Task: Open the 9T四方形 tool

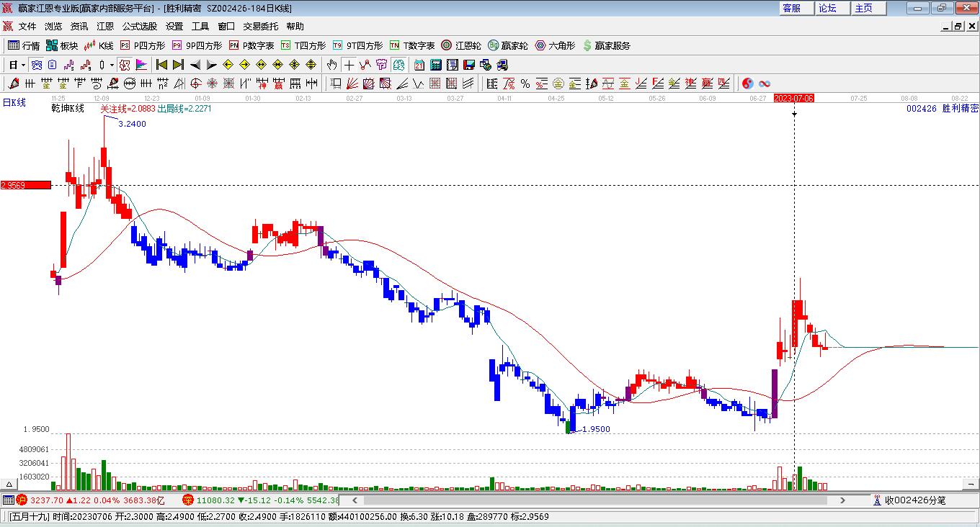Action: tap(357, 45)
